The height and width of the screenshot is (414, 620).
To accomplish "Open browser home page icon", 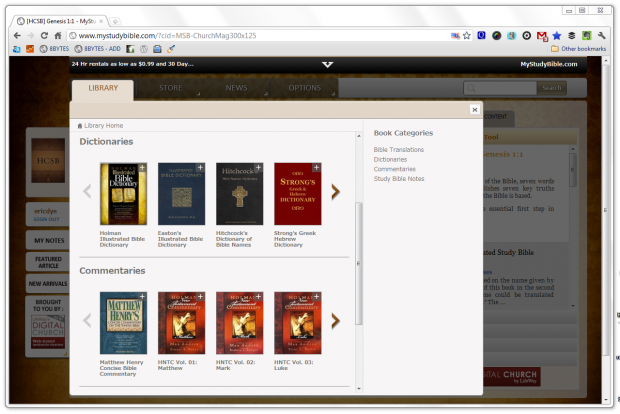I will point(58,36).
